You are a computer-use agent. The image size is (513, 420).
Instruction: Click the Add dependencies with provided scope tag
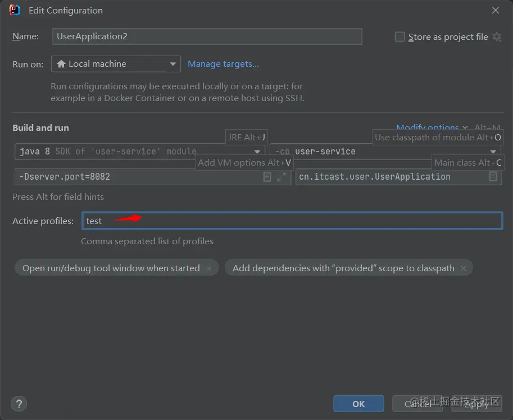349,268
